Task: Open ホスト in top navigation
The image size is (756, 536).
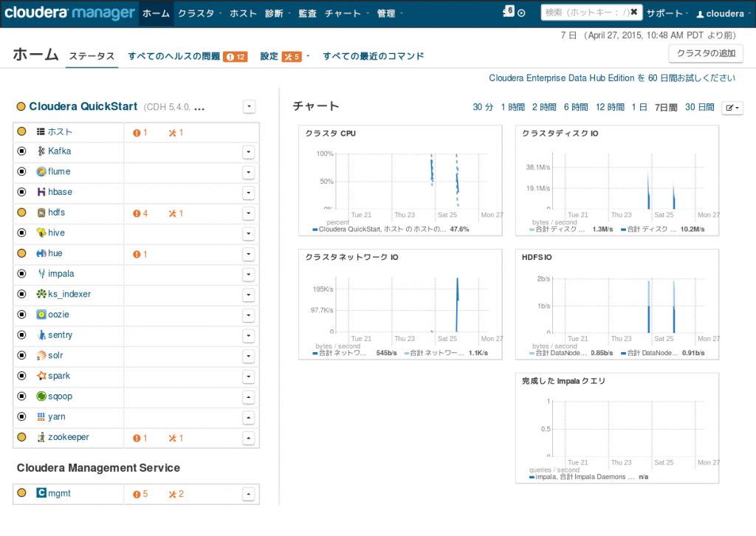Action: (x=243, y=13)
